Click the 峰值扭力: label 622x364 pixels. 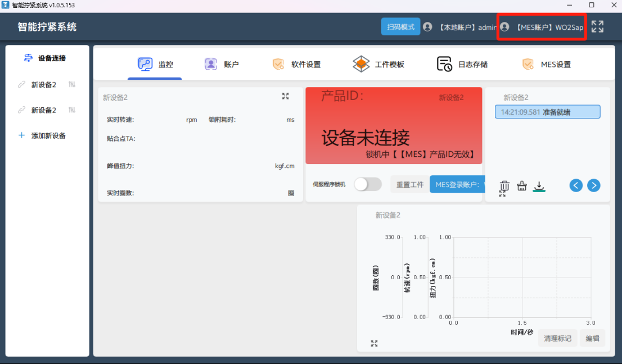click(120, 166)
